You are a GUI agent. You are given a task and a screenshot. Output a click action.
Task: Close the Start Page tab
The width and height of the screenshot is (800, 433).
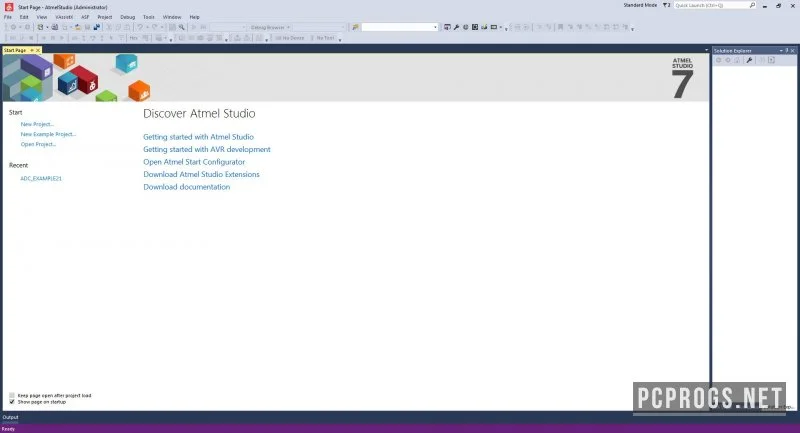[38, 50]
